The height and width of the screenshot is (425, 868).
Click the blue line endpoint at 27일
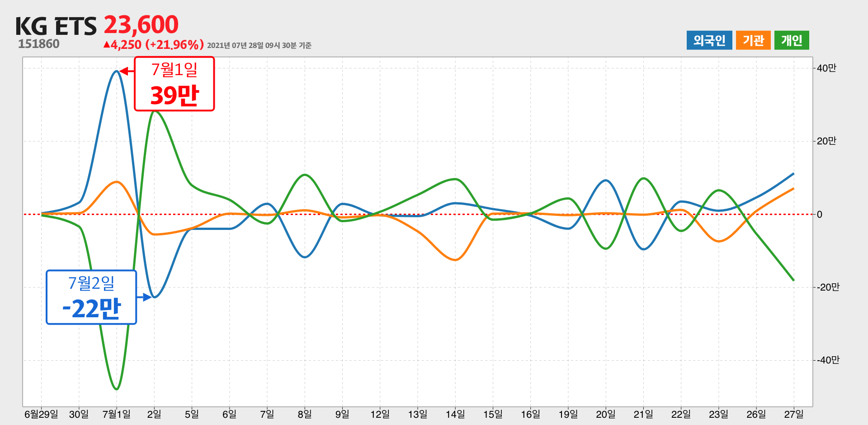tap(793, 173)
